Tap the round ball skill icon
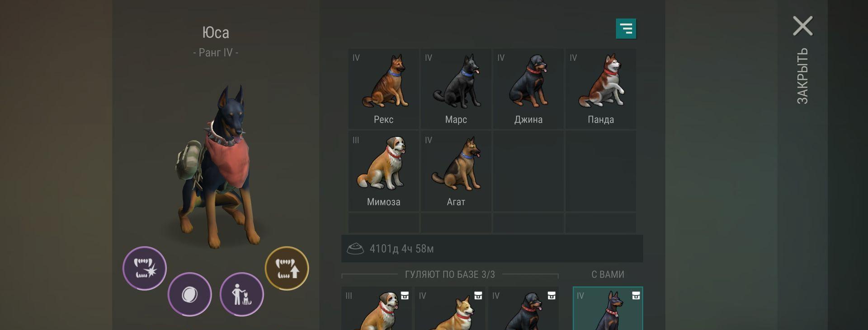Viewport: 868px width, 330px height. pos(189,294)
